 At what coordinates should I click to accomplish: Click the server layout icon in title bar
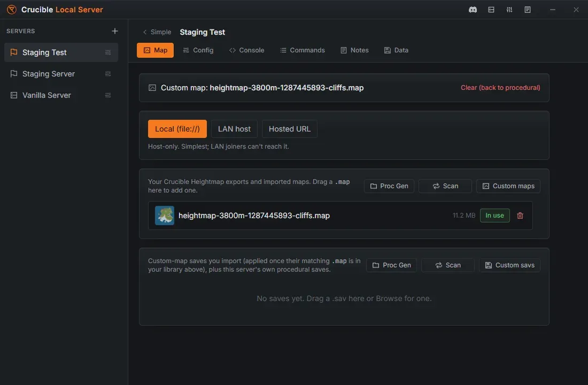click(491, 10)
